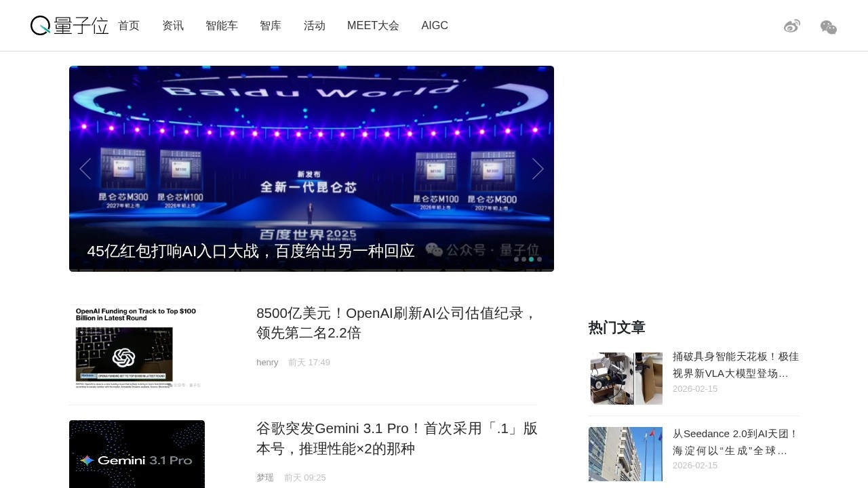Open the AIGC navigation tab
868x488 pixels.
coord(435,25)
